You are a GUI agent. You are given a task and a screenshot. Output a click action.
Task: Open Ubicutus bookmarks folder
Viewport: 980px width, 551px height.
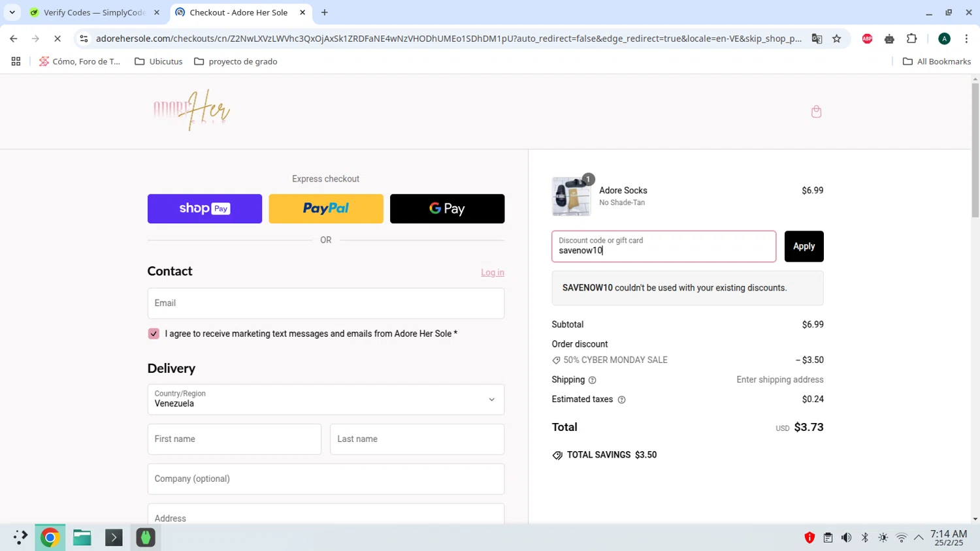[159, 61]
